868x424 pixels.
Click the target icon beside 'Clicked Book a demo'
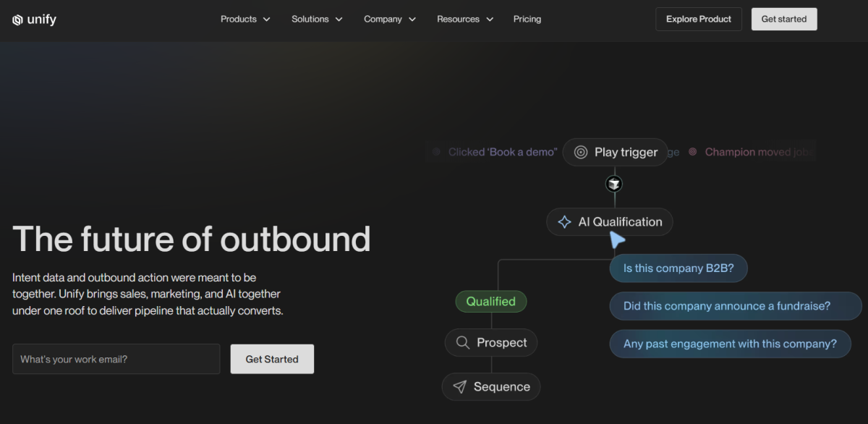436,152
